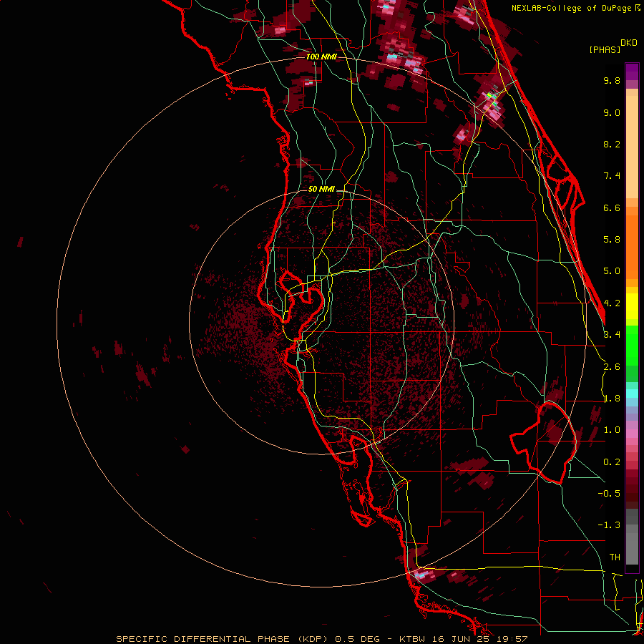Click the 5.0 scale value

pos(612,271)
